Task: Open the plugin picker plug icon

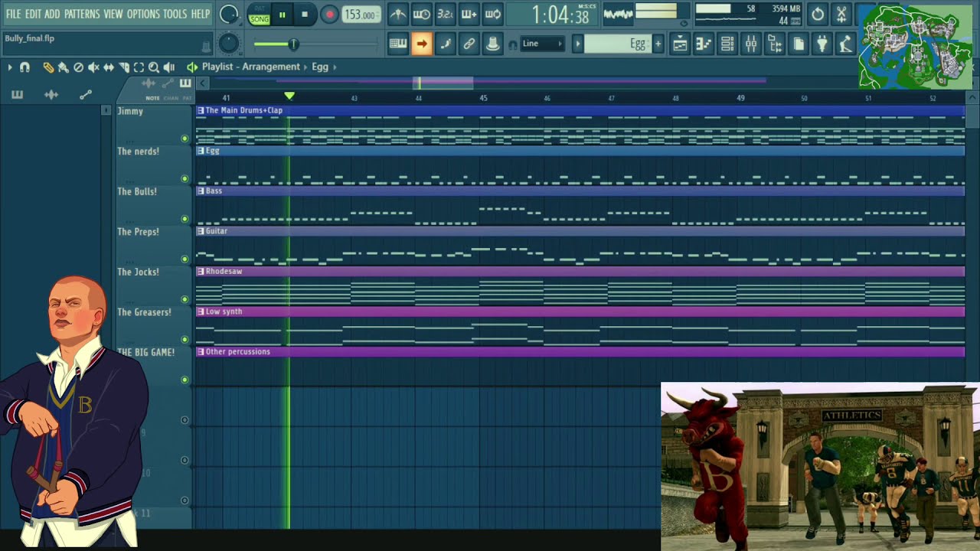Action: pos(822,44)
